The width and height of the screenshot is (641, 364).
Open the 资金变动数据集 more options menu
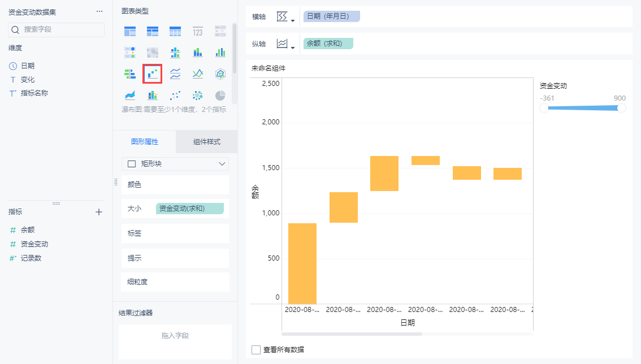[x=99, y=11]
